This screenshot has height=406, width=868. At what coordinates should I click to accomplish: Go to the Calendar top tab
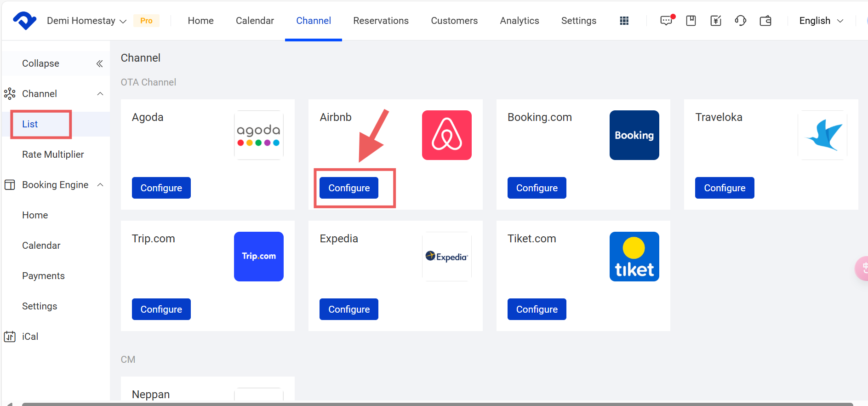pyautogui.click(x=255, y=21)
